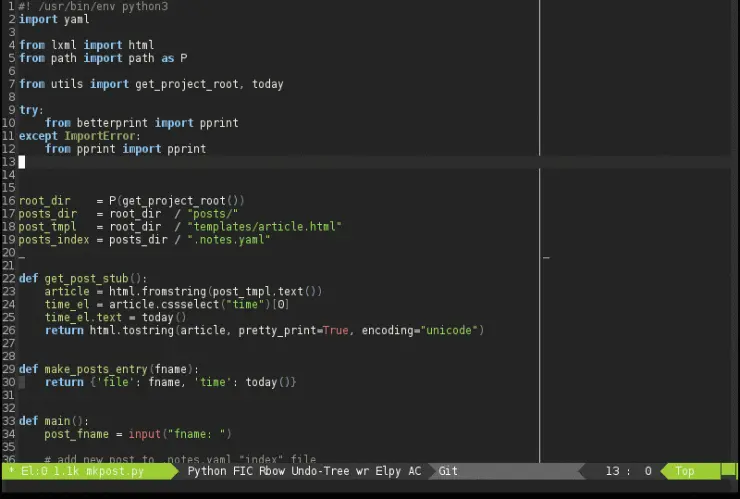
Task: Click the wr minor mode indicator
Action: 362,471
